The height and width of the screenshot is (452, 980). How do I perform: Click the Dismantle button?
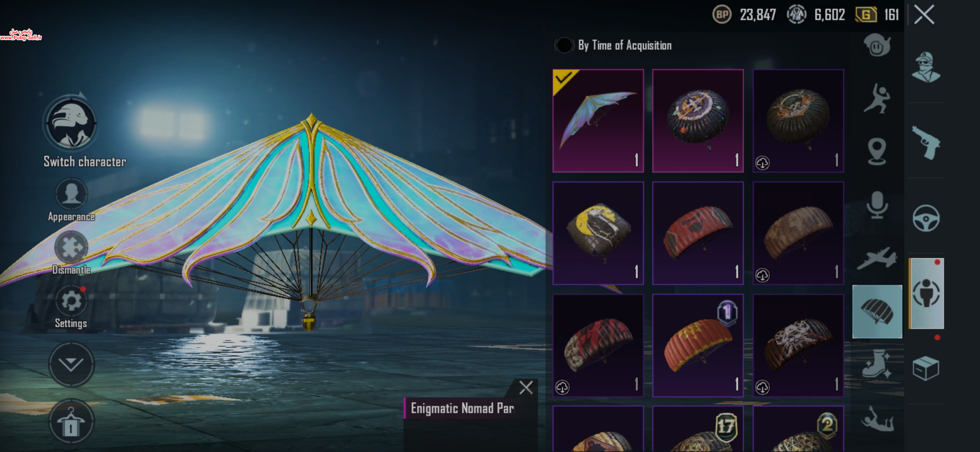[x=71, y=253]
